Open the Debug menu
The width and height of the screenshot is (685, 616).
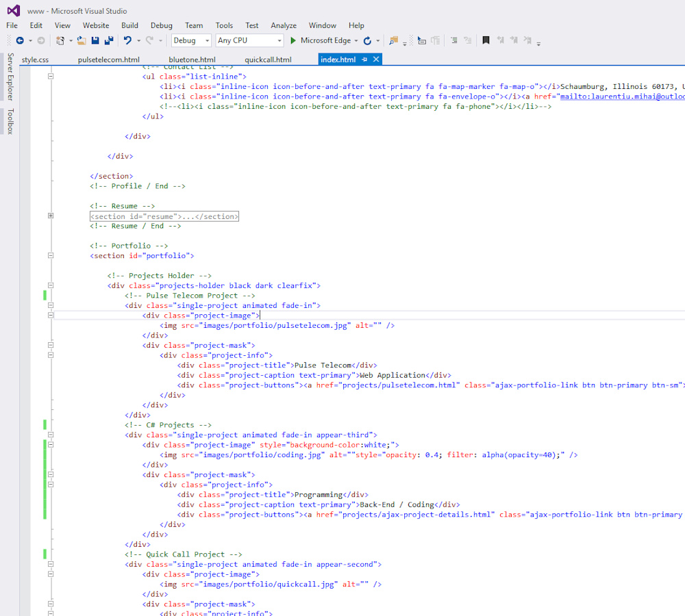click(x=162, y=25)
